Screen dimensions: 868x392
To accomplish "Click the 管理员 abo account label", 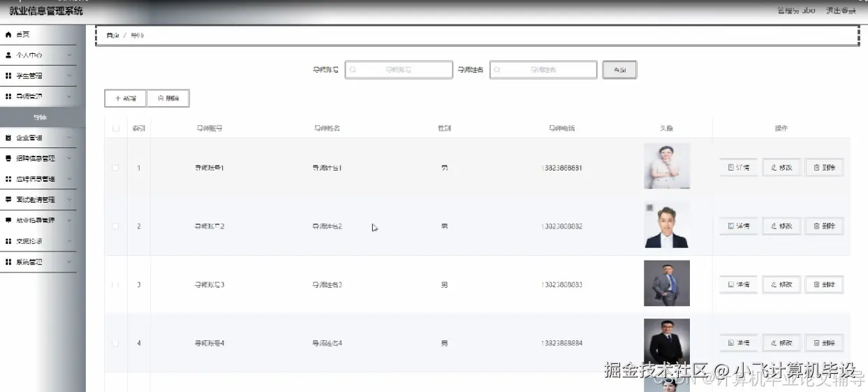I will [796, 10].
